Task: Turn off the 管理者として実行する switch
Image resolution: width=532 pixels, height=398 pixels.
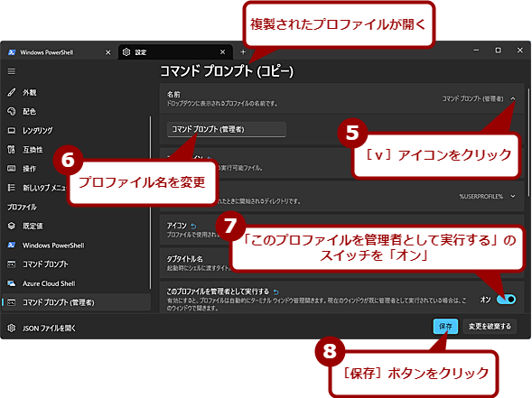Action: [506, 299]
